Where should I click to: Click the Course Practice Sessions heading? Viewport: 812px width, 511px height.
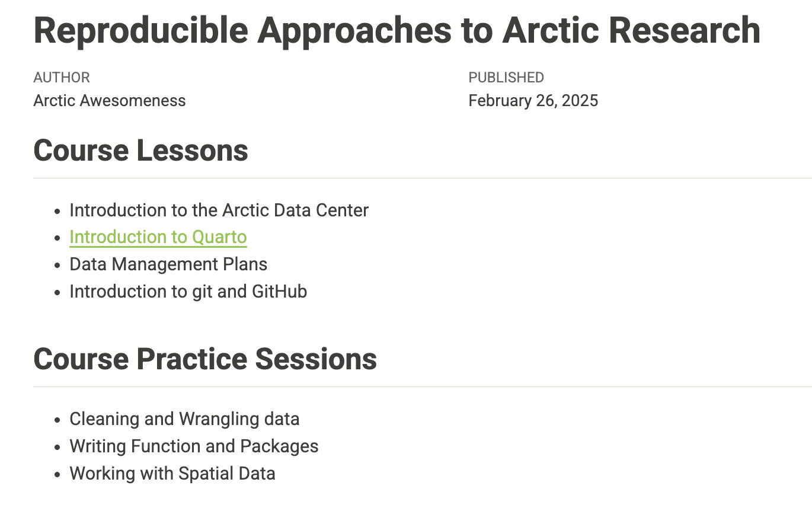pyautogui.click(x=205, y=359)
